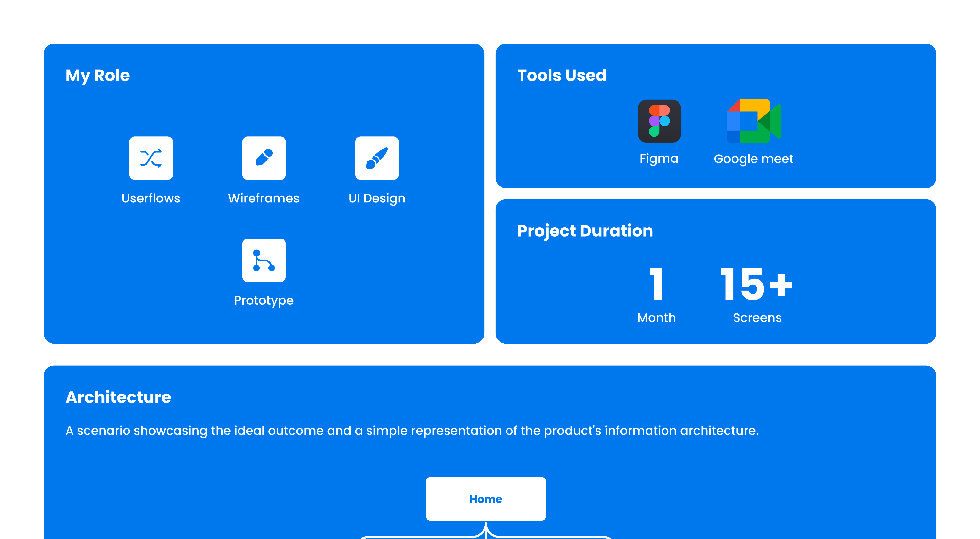This screenshot has width=980, height=539.
Task: Click the My Role heading
Action: [x=97, y=75]
